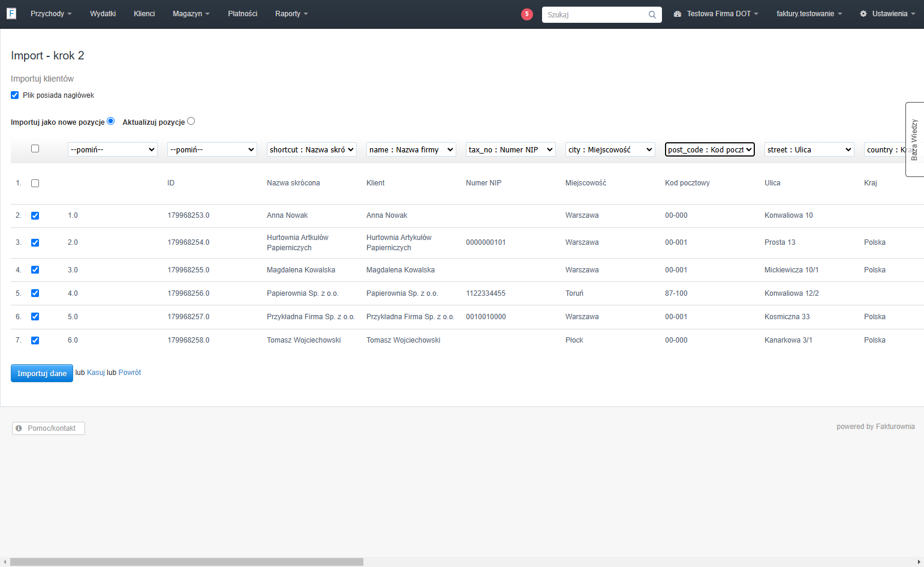Image resolution: width=924 pixels, height=567 pixels.
Task: Open 'street : Ulica' mapping dropdown
Action: [809, 149]
